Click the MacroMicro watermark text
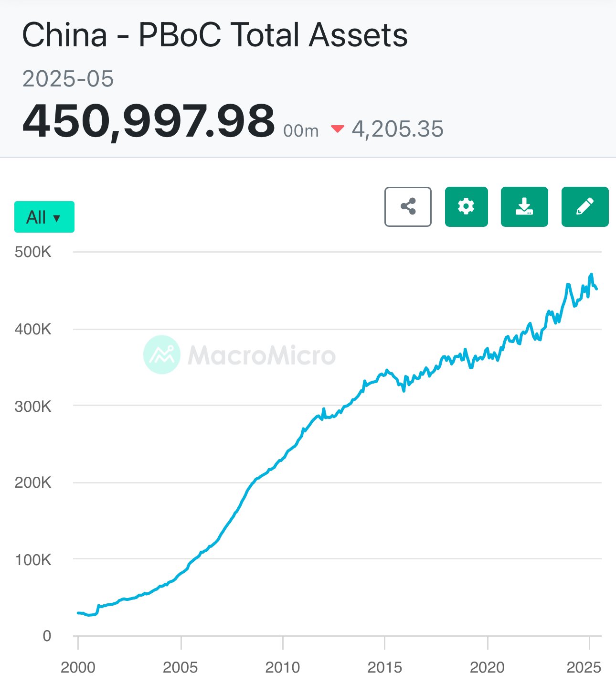Image resolution: width=616 pixels, height=685 pixels. pyautogui.click(x=262, y=355)
